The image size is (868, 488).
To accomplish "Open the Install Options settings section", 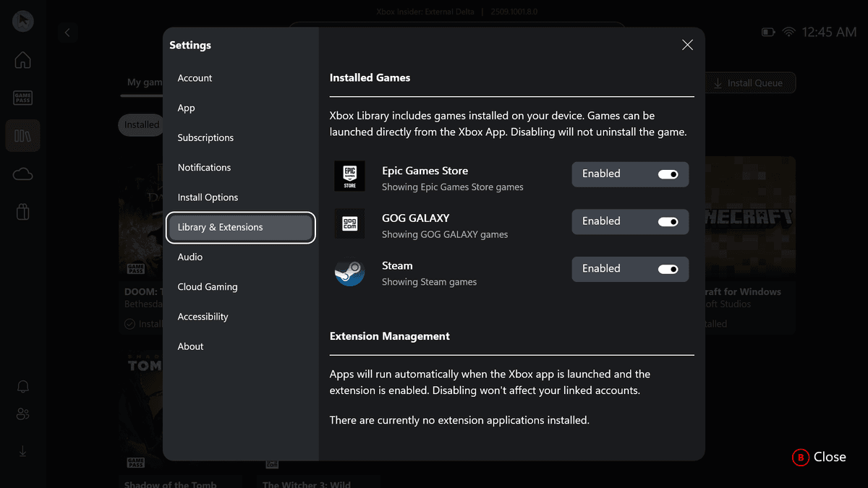I will point(208,197).
